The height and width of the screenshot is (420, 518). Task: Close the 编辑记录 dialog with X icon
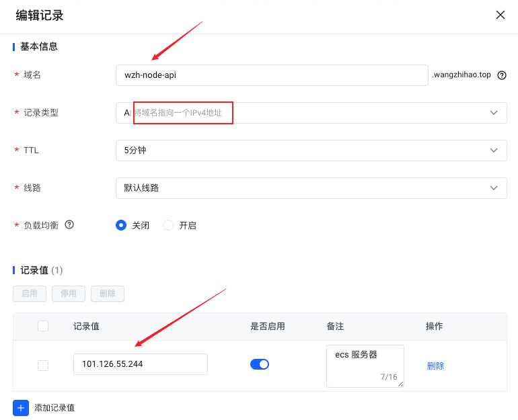pyautogui.click(x=501, y=15)
